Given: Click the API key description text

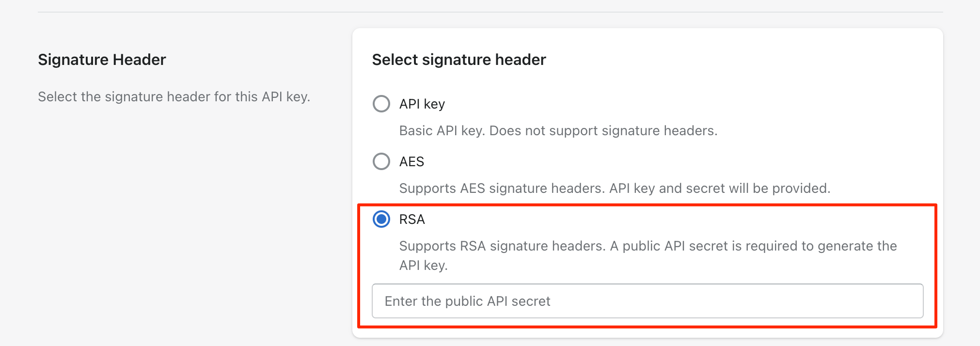Looking at the screenshot, I should (558, 130).
